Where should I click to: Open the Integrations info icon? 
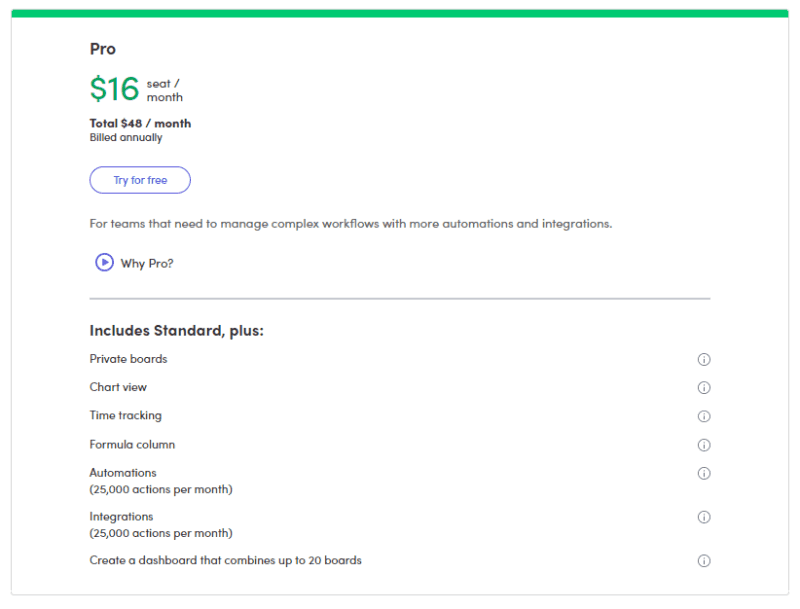pyautogui.click(x=704, y=517)
